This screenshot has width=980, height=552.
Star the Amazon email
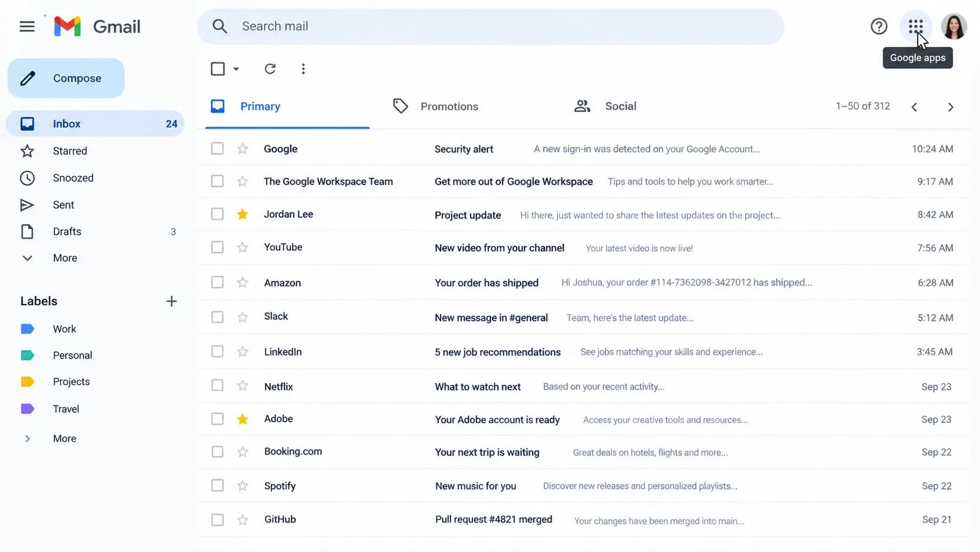click(x=243, y=282)
